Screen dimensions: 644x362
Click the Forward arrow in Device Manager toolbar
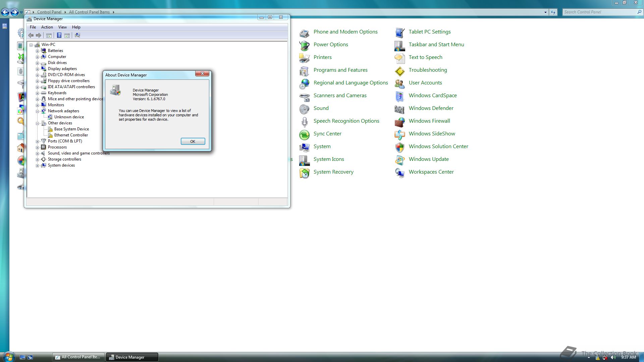coord(39,35)
